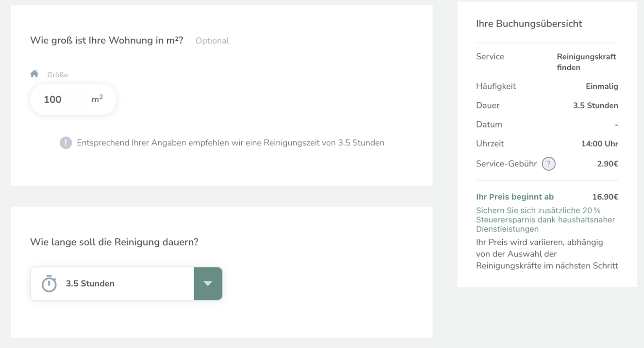This screenshot has height=348, width=644.
Task: Click the Optional label next to size question
Action: click(x=212, y=41)
